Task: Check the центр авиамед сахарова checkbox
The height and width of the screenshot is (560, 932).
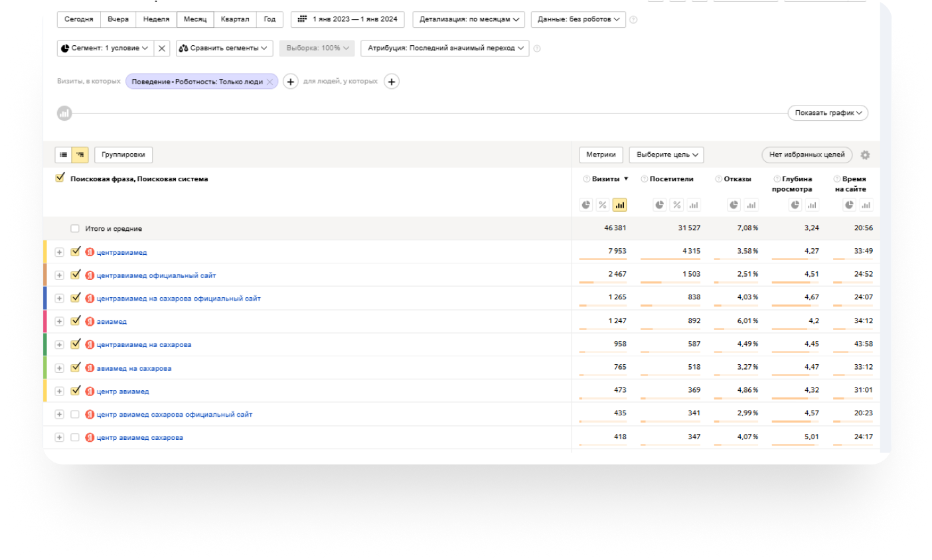Action: click(x=75, y=437)
